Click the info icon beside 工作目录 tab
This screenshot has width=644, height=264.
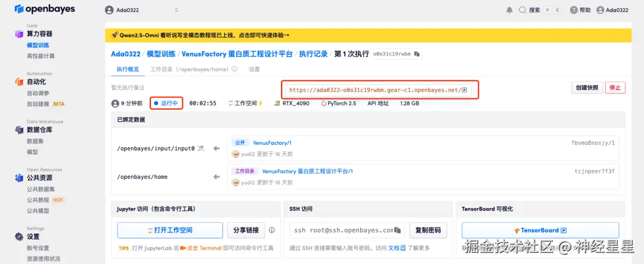[234, 69]
